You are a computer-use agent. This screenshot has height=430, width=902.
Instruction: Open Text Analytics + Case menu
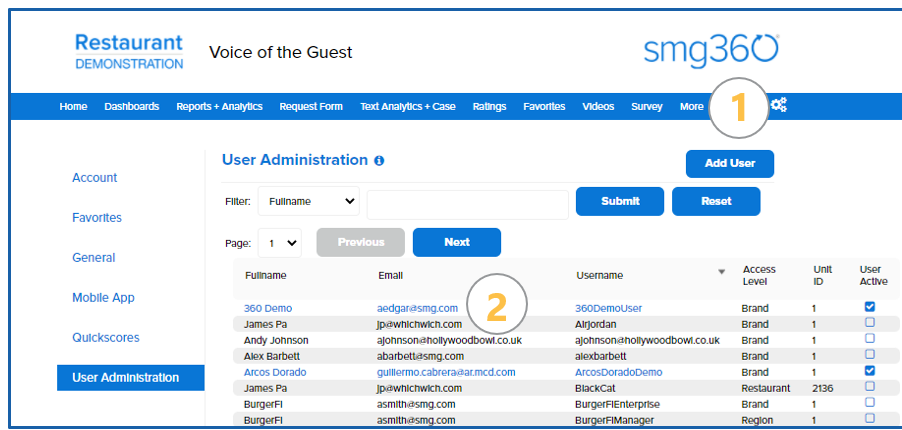(407, 107)
